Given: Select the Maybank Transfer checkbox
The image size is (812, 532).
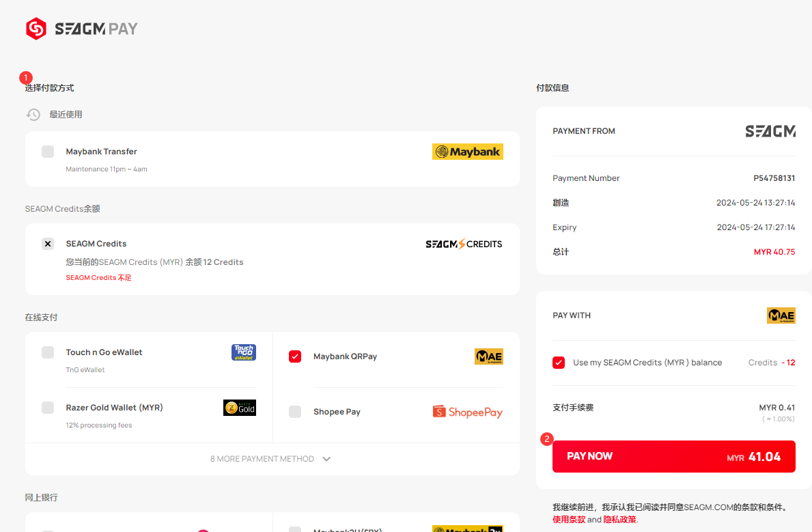Looking at the screenshot, I should click(x=48, y=151).
